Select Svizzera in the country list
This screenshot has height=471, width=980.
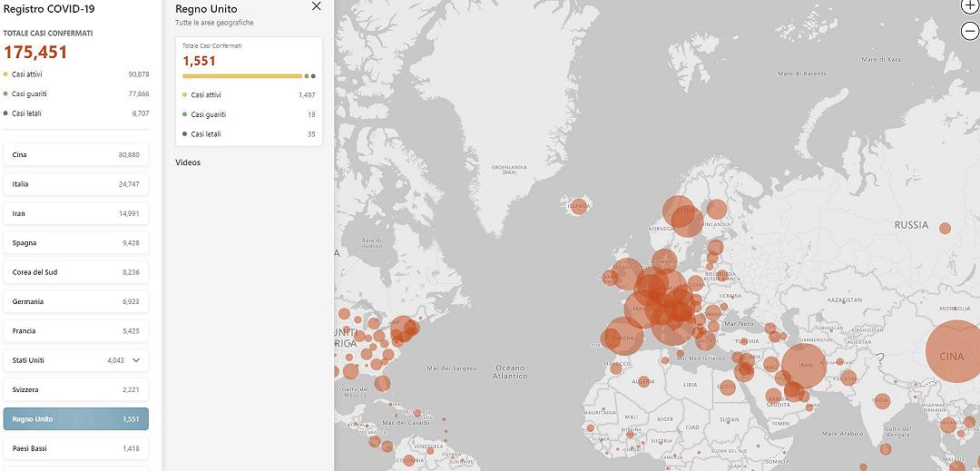click(x=75, y=390)
